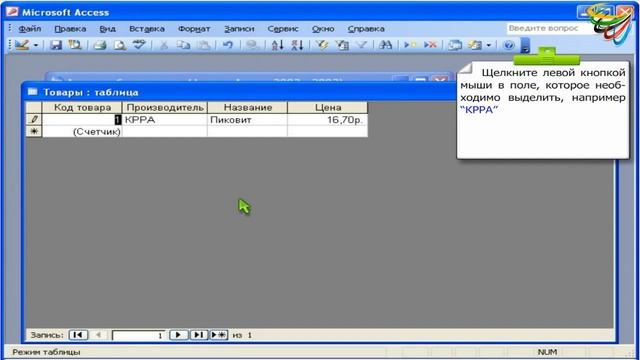Click the '16,70р.' price cell
640x360 pixels.
coord(328,120)
